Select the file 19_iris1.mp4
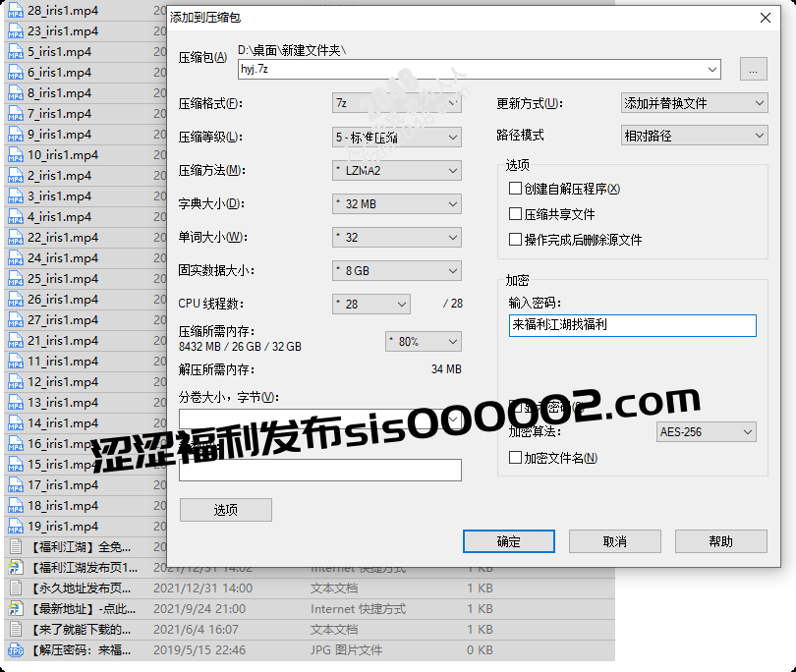 (x=63, y=527)
